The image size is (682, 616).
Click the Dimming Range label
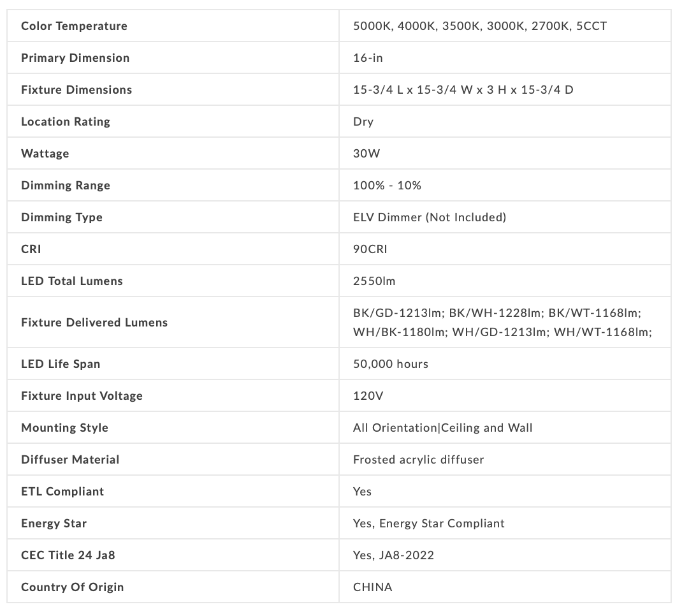pos(66,186)
